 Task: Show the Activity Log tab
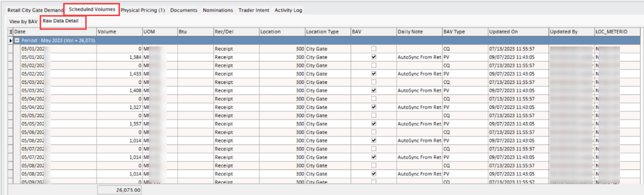(288, 10)
